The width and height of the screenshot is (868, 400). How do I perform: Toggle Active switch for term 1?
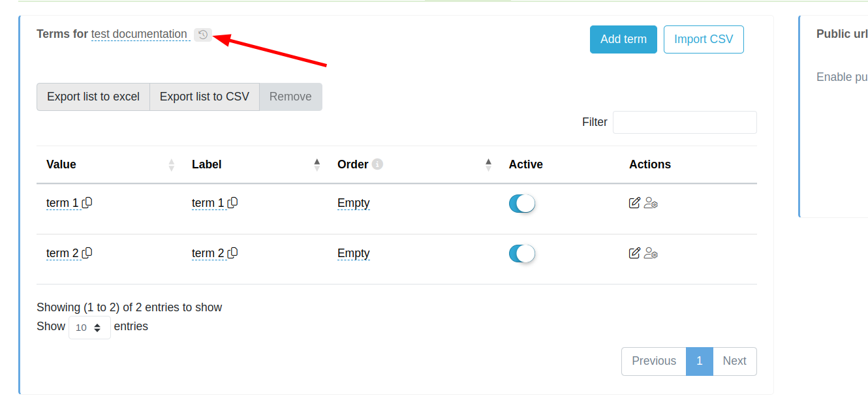[x=522, y=204]
